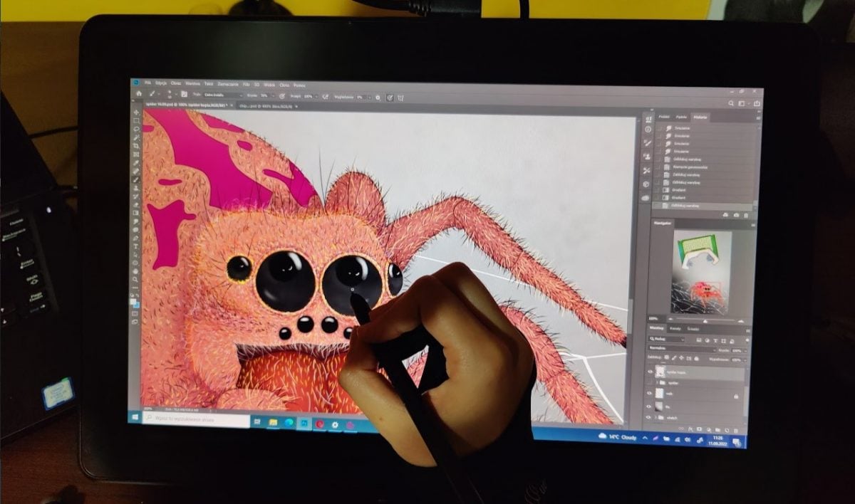855x504 pixels.
Task: Click the search icon at top right
Action: (x=731, y=103)
